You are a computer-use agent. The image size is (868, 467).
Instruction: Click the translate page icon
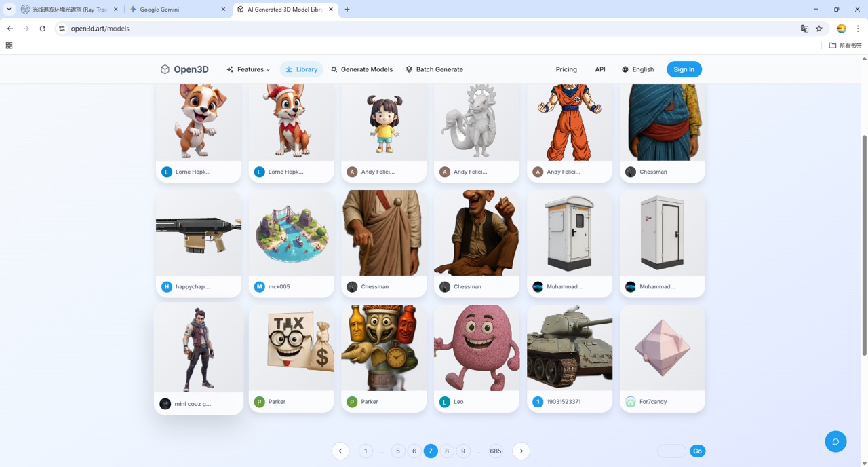(804, 29)
